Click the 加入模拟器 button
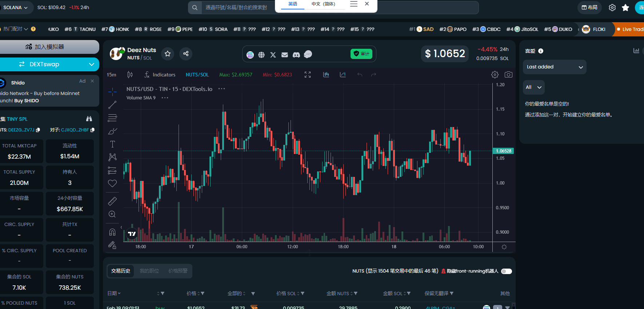The width and height of the screenshot is (644, 309). (x=49, y=47)
